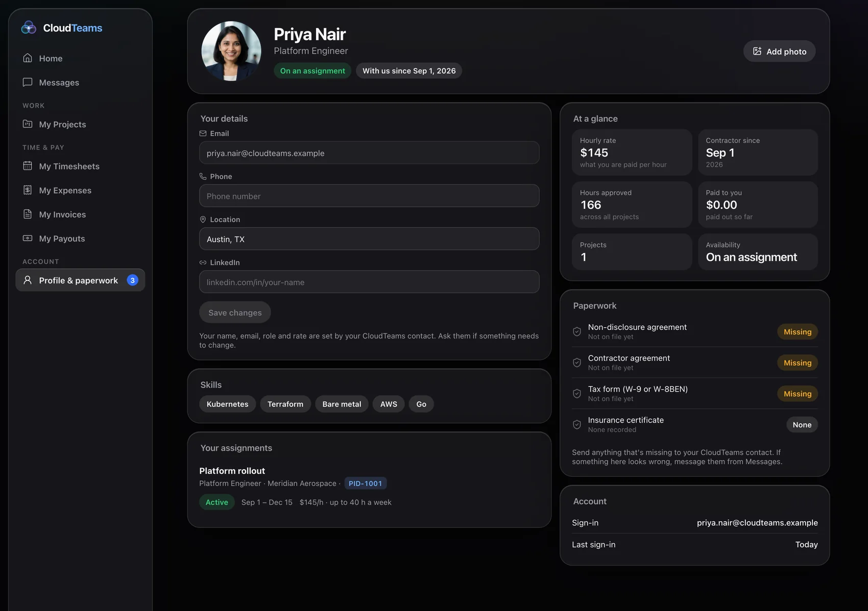The height and width of the screenshot is (611, 868).
Task: Open My Projects page
Action: [x=80, y=124]
